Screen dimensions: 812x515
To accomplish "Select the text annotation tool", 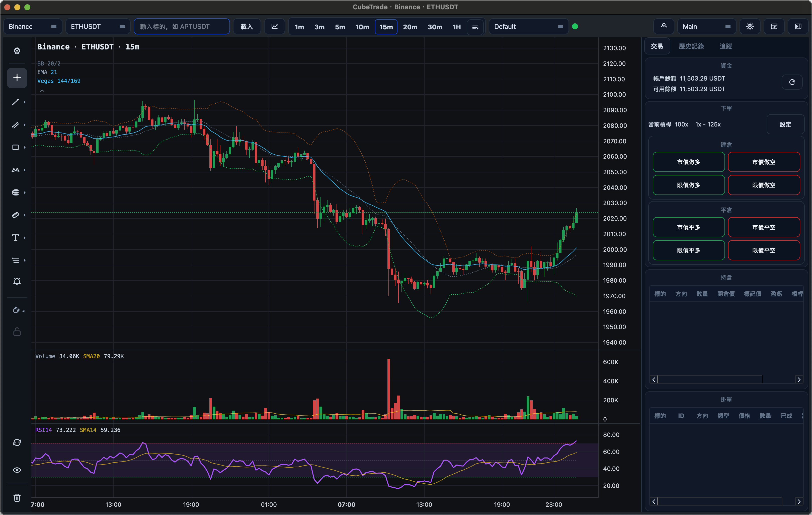I will (x=16, y=238).
